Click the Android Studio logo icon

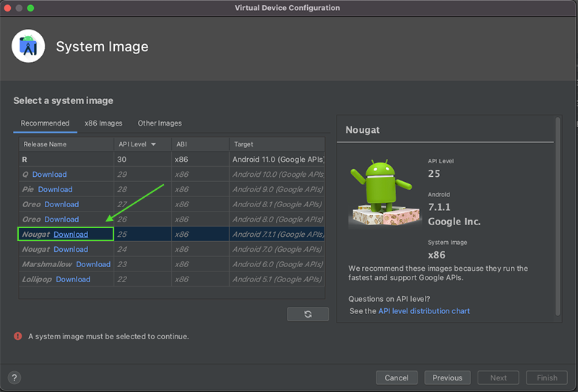[29, 47]
